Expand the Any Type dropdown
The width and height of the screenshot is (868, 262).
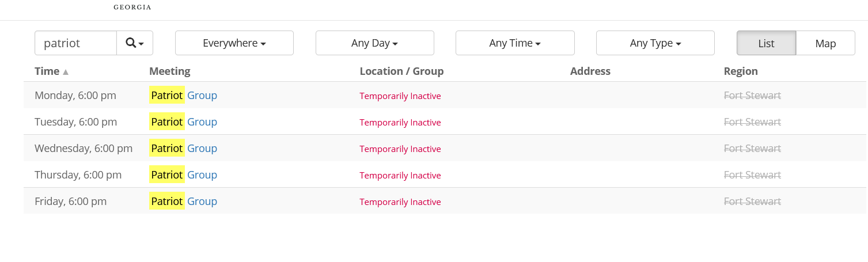pos(655,43)
